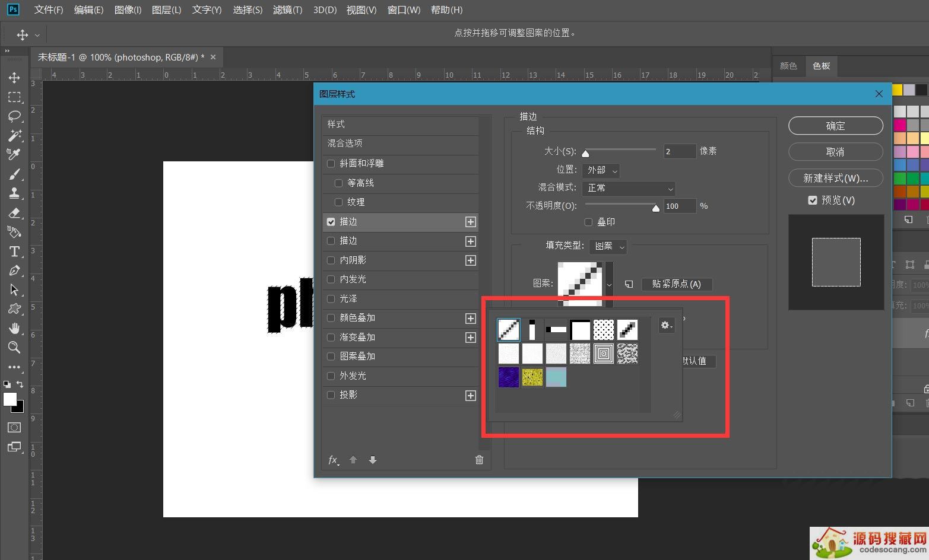
Task: Open the pattern picker gear menu
Action: click(x=666, y=325)
